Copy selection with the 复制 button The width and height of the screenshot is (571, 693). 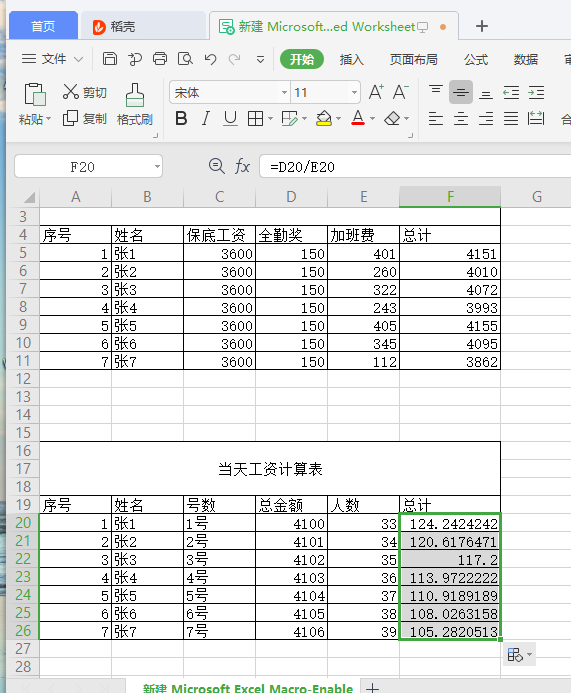[85, 118]
